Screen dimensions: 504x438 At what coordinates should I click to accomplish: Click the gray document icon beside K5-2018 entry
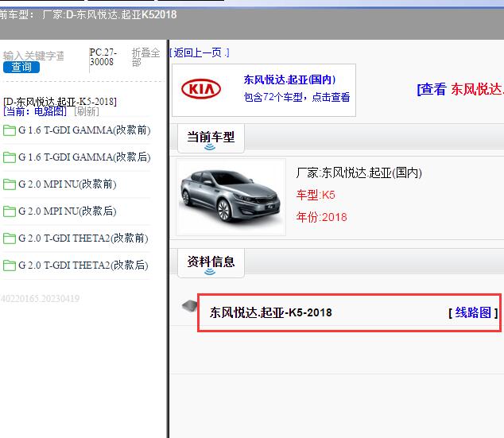pyautogui.click(x=190, y=306)
